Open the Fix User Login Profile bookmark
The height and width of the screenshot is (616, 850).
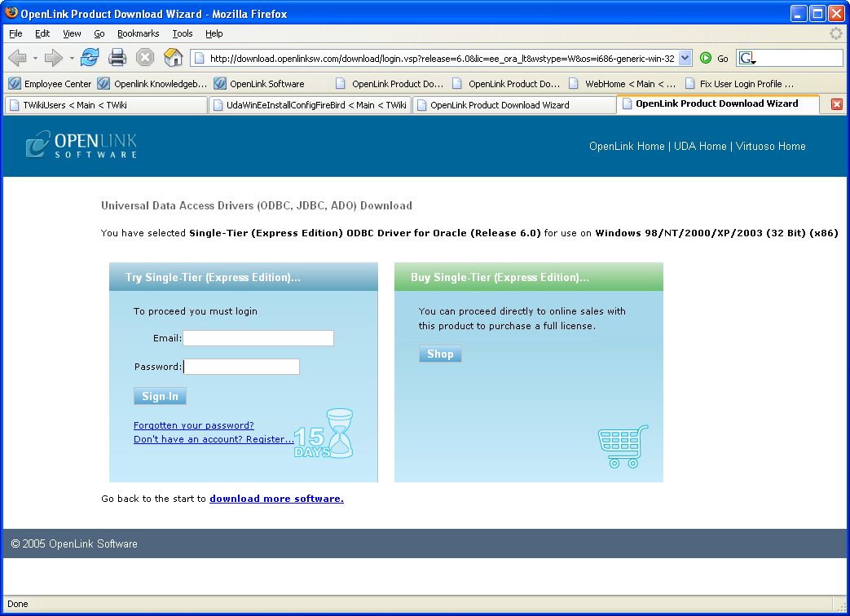(x=739, y=83)
